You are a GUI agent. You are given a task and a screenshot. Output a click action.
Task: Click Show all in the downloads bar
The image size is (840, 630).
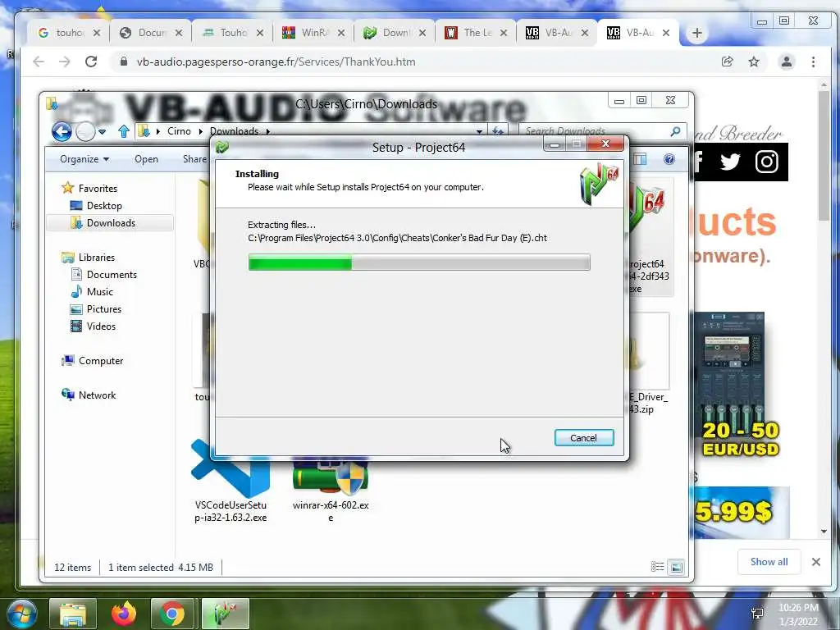(x=769, y=561)
